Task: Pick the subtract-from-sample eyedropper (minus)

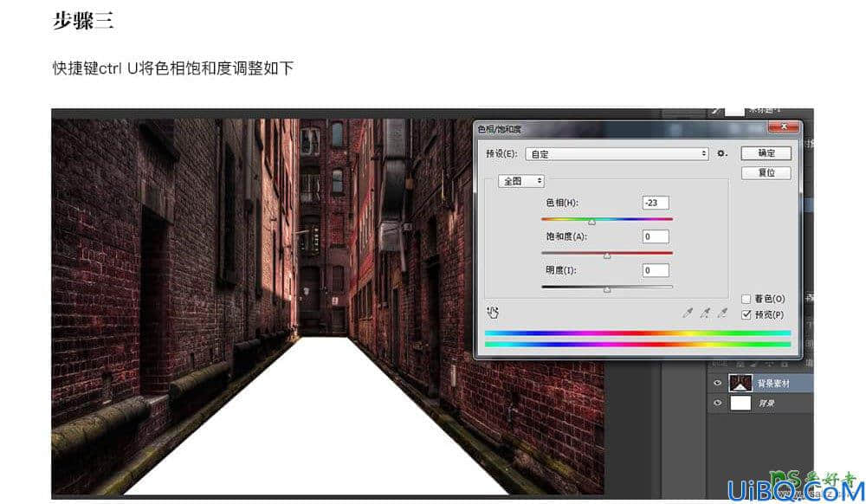Action: coord(722,313)
